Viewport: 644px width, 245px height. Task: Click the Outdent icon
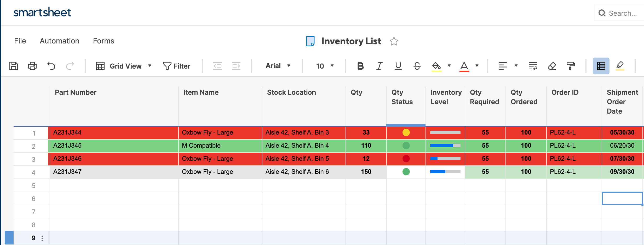(217, 66)
